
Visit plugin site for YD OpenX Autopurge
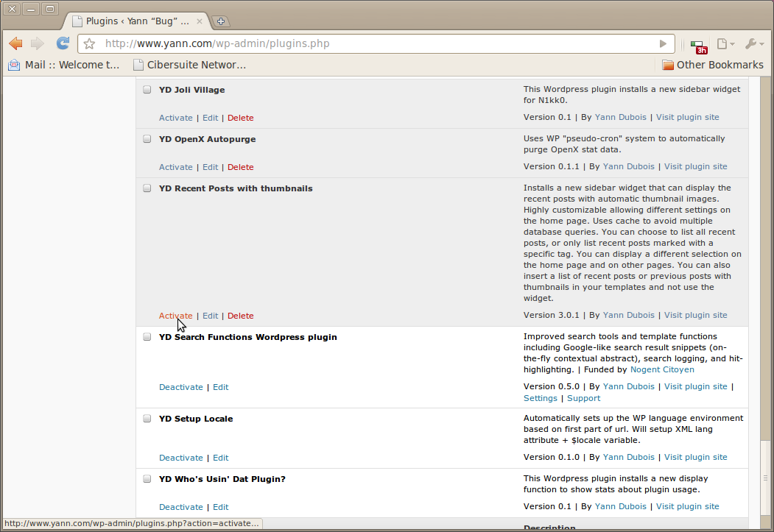(x=695, y=166)
